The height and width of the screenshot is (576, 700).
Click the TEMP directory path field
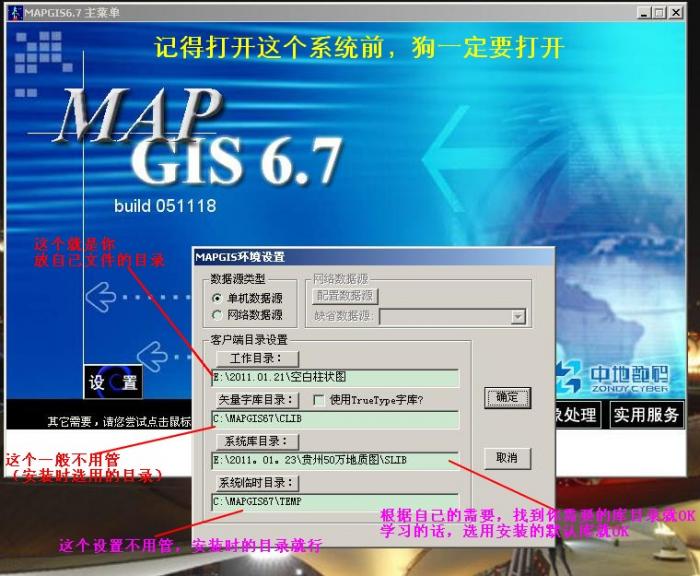point(335,502)
